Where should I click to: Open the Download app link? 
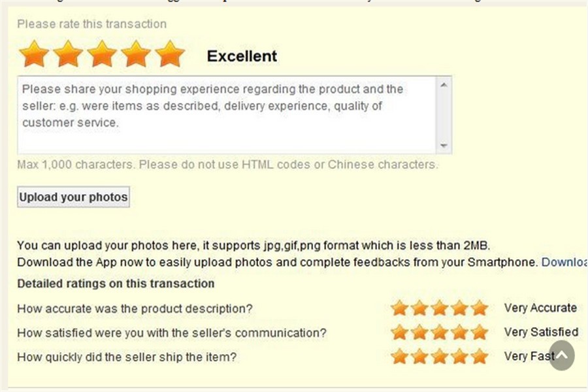(x=564, y=262)
